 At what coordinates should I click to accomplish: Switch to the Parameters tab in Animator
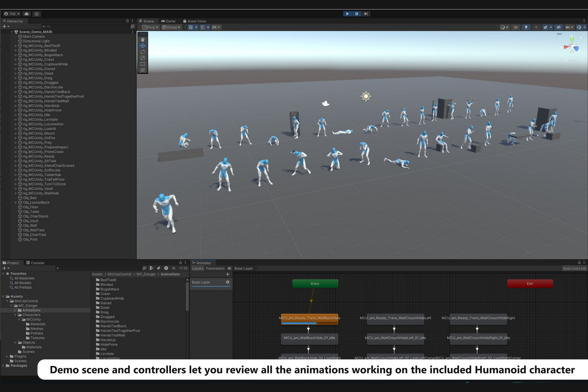click(x=215, y=268)
